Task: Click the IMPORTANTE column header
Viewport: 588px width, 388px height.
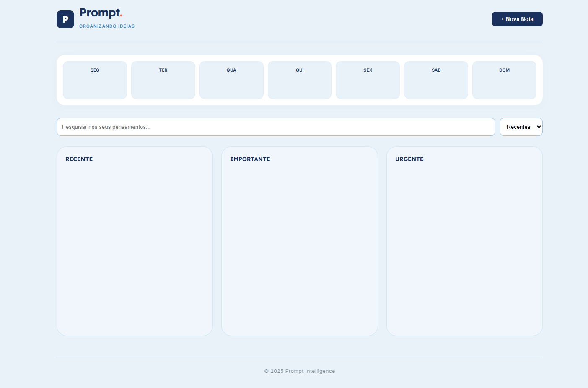Action: click(x=250, y=159)
